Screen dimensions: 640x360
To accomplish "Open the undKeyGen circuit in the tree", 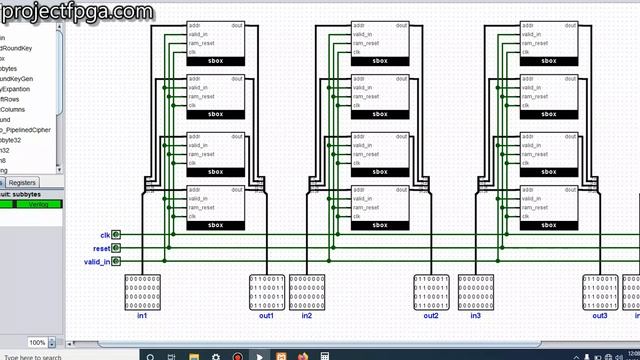I will tap(16, 79).
